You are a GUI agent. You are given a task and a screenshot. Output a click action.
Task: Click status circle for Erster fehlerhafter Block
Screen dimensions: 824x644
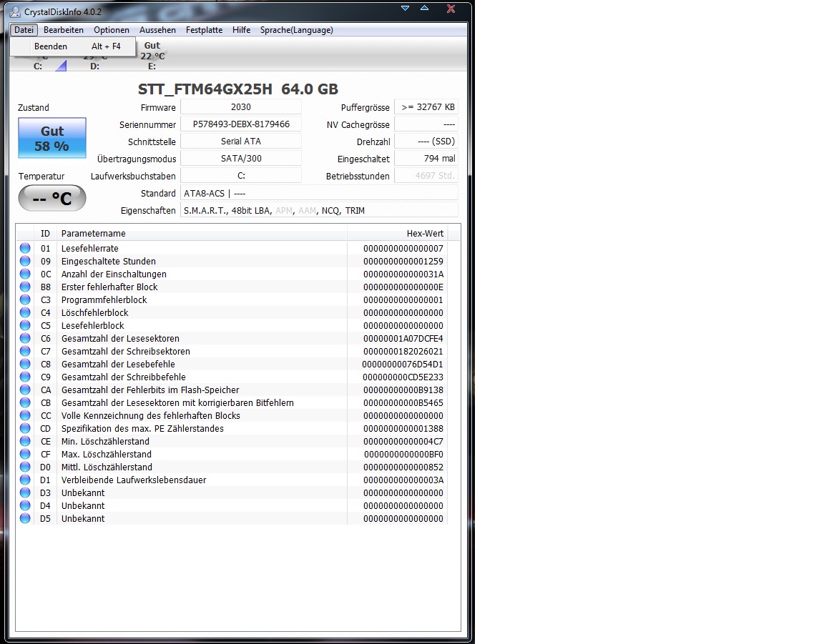coord(25,287)
